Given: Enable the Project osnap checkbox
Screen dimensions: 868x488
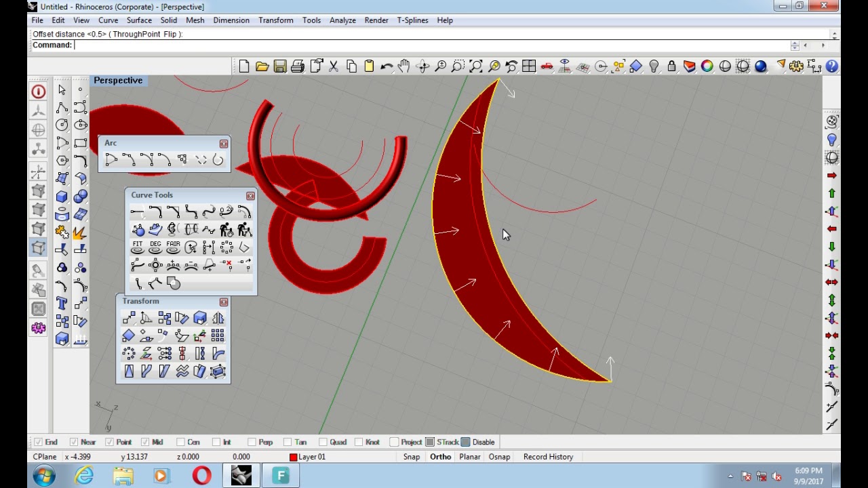Looking at the screenshot, I should point(394,442).
